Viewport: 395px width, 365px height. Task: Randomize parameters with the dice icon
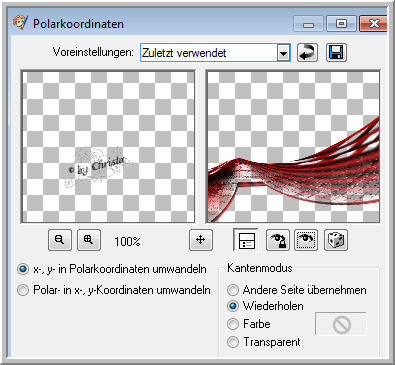coord(336,240)
